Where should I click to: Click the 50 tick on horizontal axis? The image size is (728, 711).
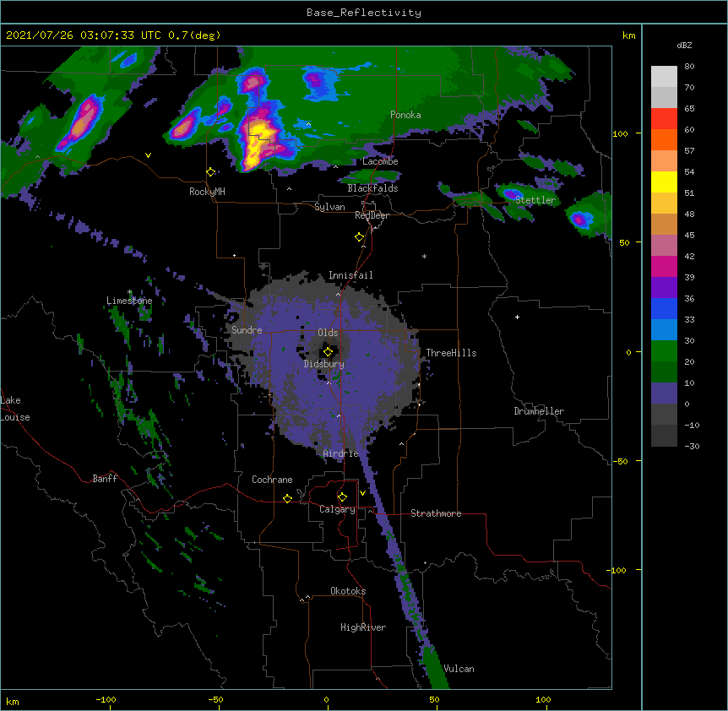[x=434, y=699]
